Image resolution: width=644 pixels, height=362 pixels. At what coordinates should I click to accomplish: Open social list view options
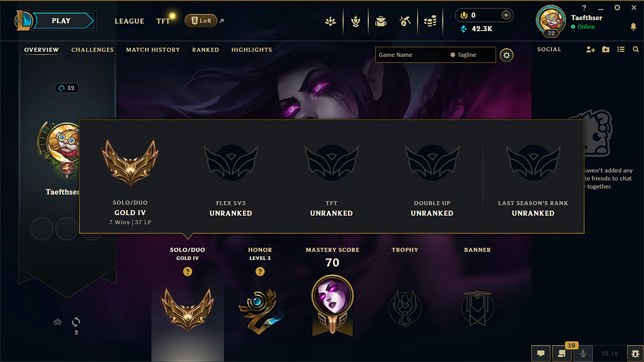click(x=621, y=49)
